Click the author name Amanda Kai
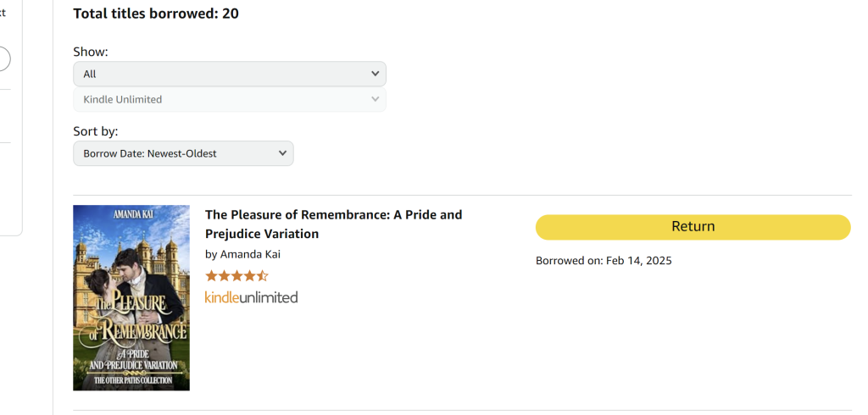Screen dimensions: 868x415 (249, 254)
